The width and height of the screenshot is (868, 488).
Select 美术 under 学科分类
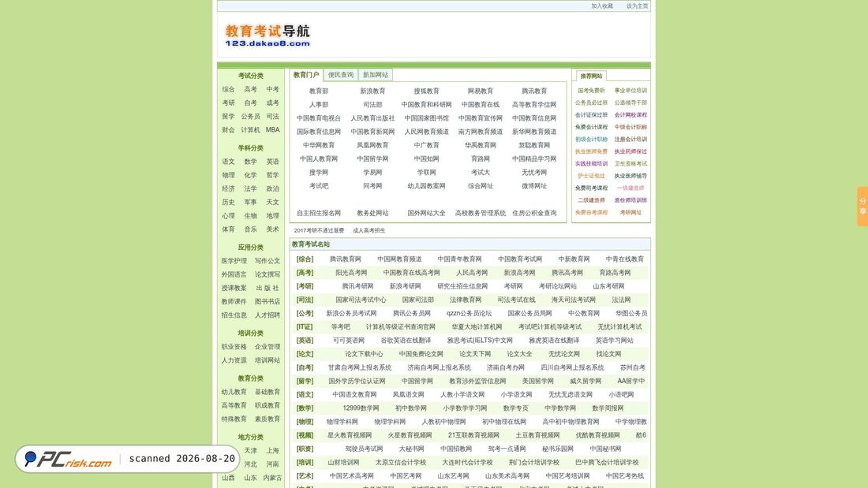tap(273, 229)
